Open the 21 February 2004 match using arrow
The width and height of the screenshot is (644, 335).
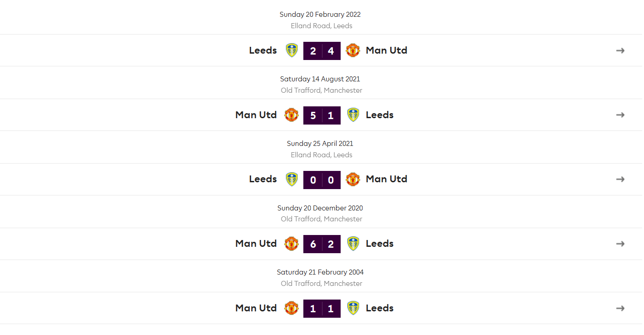click(620, 308)
